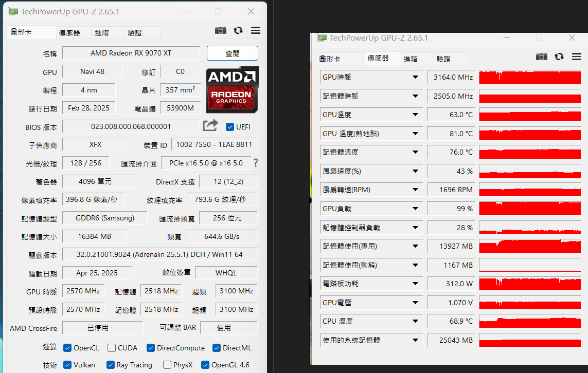Click 25043 MB system memory value

pyautogui.click(x=451, y=340)
